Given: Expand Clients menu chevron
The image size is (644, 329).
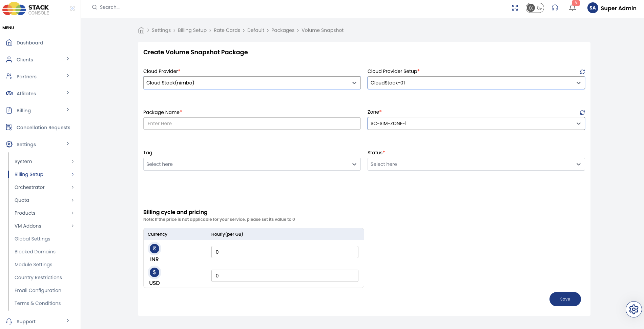Looking at the screenshot, I should (68, 59).
